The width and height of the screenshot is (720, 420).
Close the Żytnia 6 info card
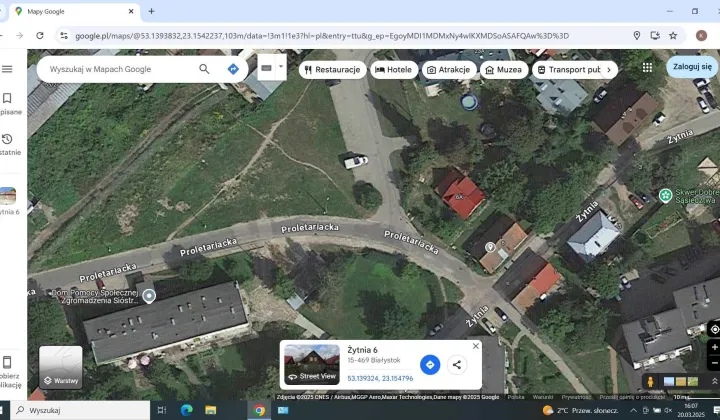pyautogui.click(x=476, y=346)
